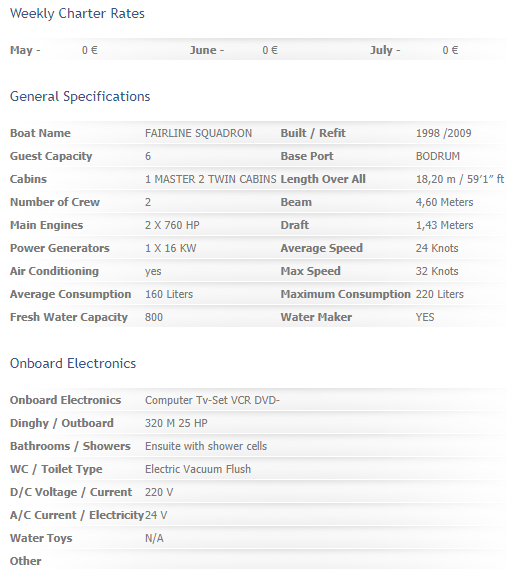Click the Built / Refit value 1998 /2009
Viewport: 507px width, 569px height.
tap(443, 133)
